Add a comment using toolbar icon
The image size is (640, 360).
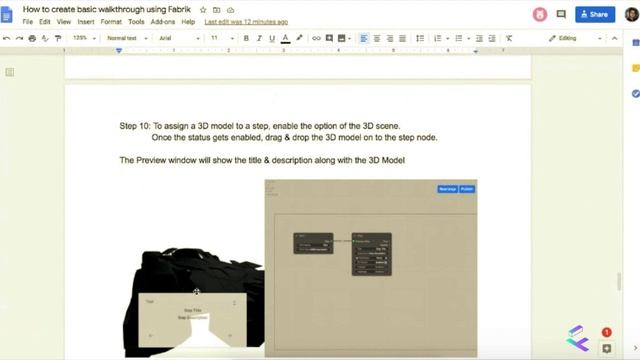pos(329,38)
